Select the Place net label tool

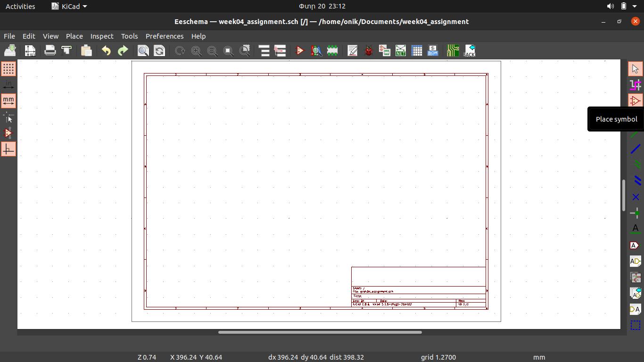tap(635, 229)
